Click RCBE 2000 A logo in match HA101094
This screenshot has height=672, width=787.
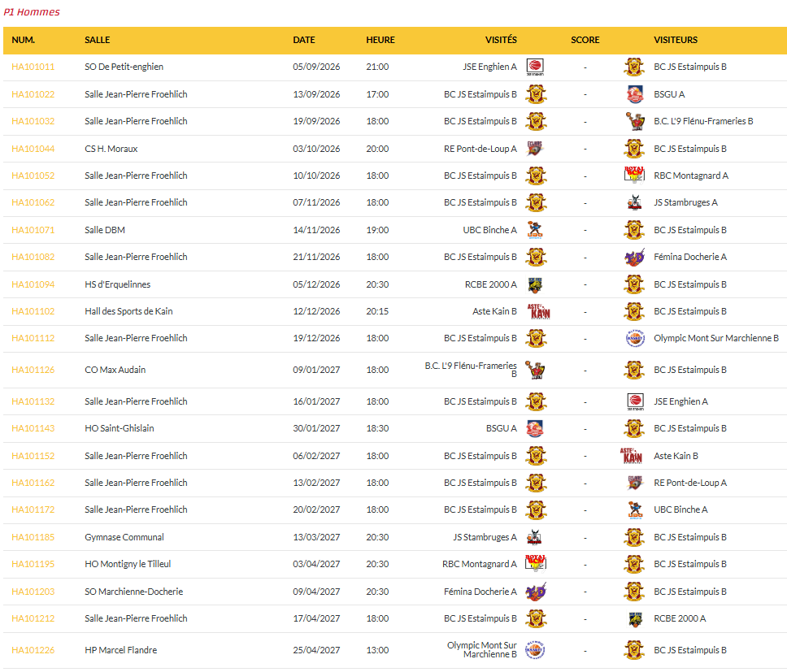[535, 284]
